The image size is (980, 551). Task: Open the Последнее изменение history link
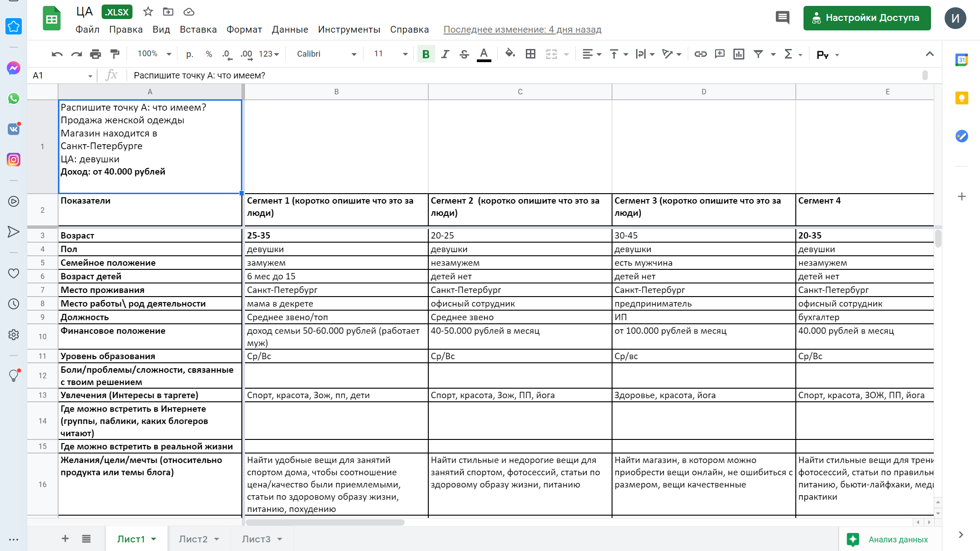(x=522, y=29)
